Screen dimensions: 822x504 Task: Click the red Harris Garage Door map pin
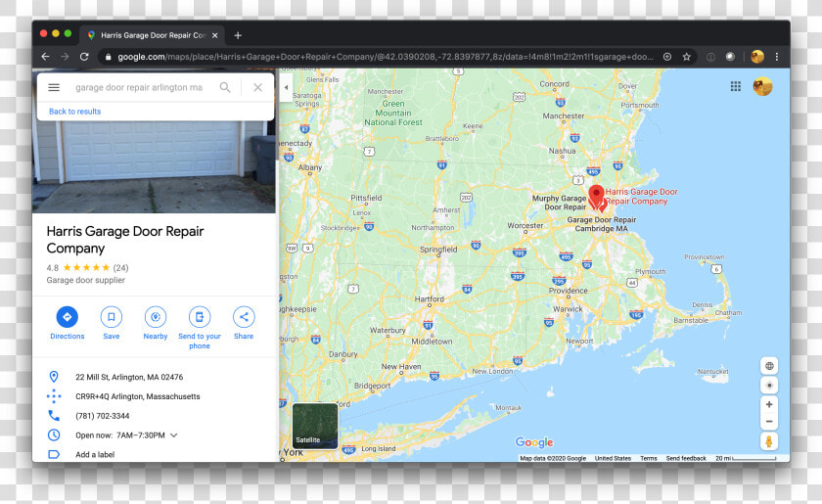click(x=596, y=196)
